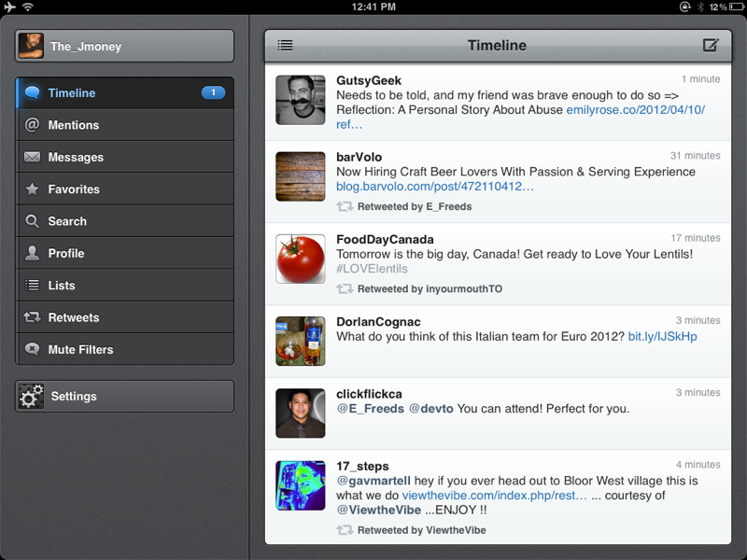Viewport: 747px width, 560px height.
Task: Click the Mute Filters bubble icon
Action: pyautogui.click(x=33, y=349)
